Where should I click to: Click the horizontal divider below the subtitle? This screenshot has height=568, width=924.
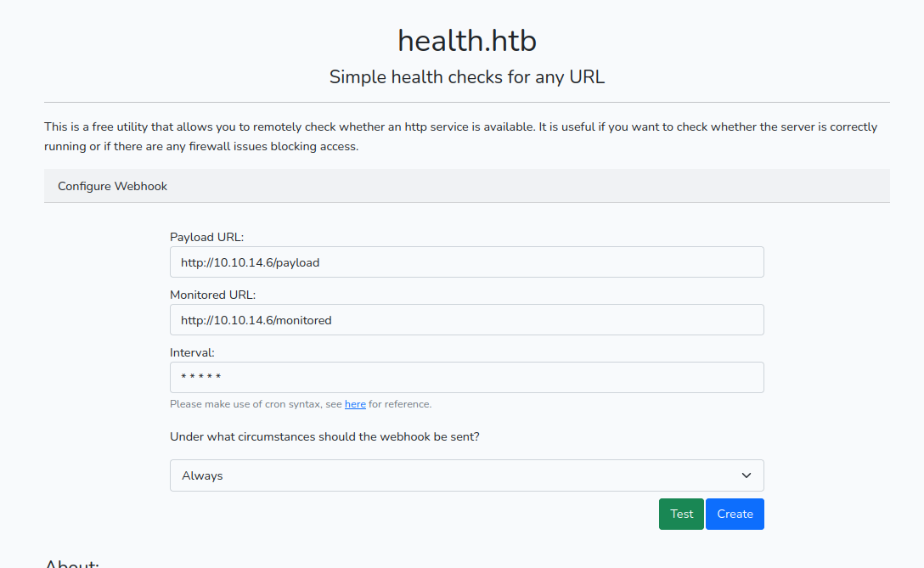466,103
